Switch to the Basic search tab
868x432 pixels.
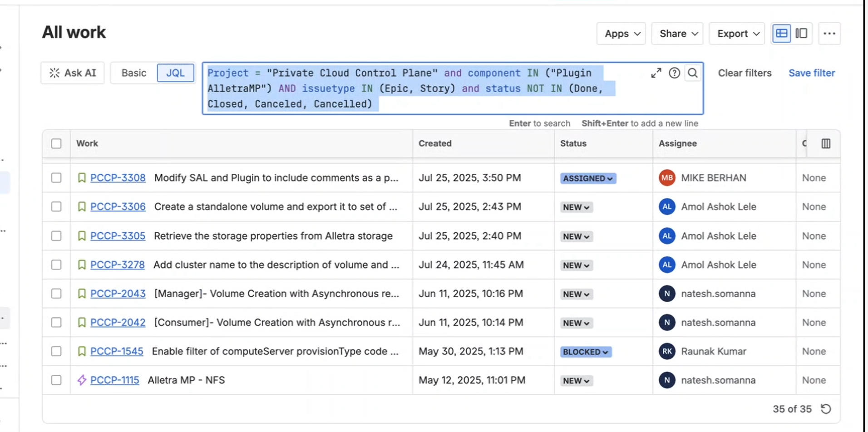(133, 73)
